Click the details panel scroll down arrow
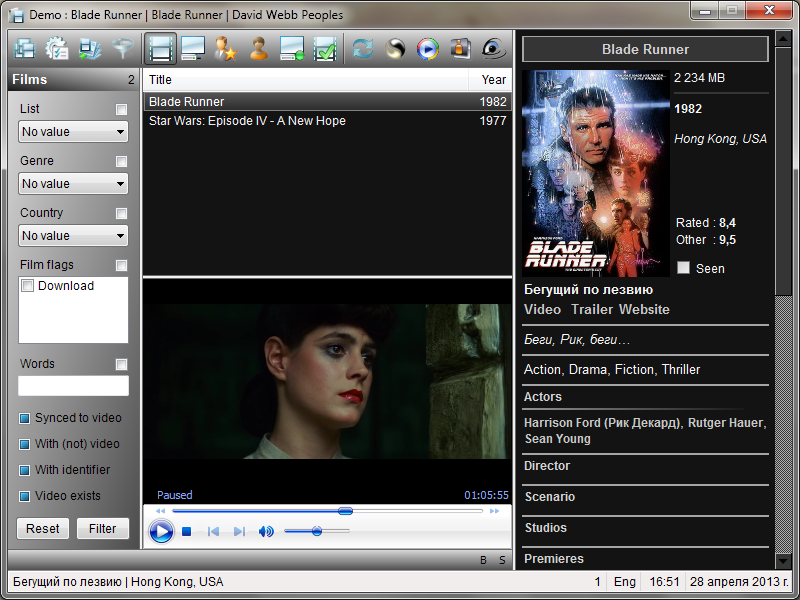This screenshot has width=800, height=600. click(783, 561)
